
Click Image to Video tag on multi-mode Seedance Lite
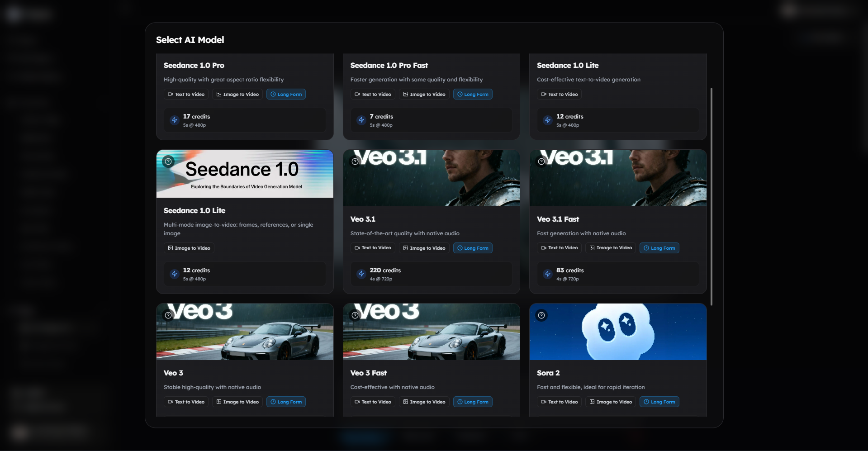click(x=189, y=248)
